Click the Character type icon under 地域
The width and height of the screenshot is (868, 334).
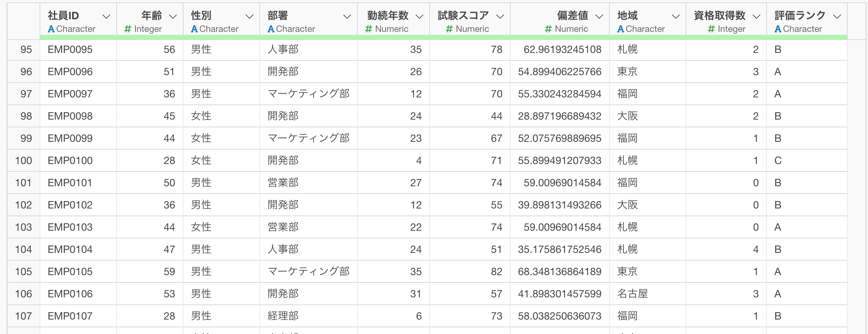pos(621,29)
